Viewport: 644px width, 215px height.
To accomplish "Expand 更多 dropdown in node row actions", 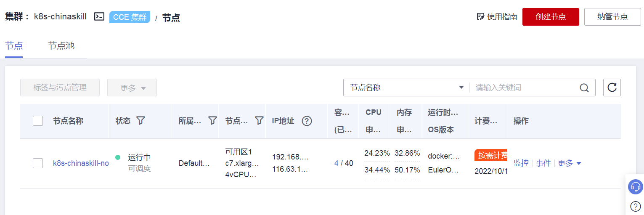I will 570,163.
